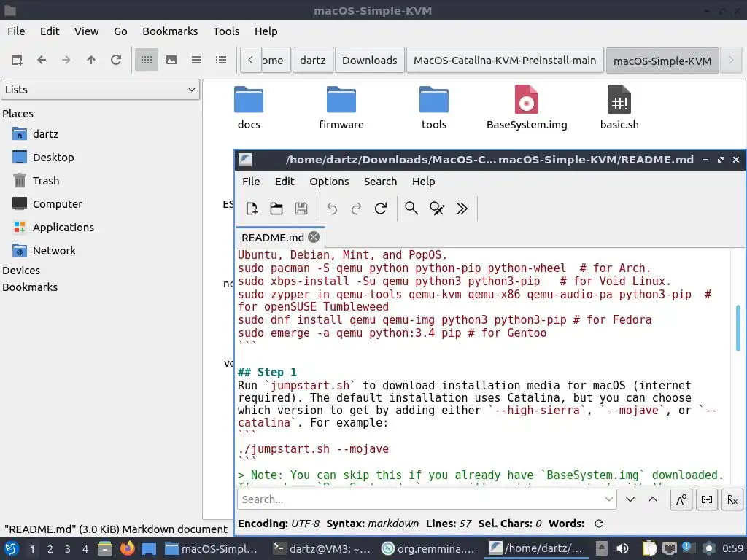Toggle regular expression search option
Screen dimensions: 747x560
732,499
